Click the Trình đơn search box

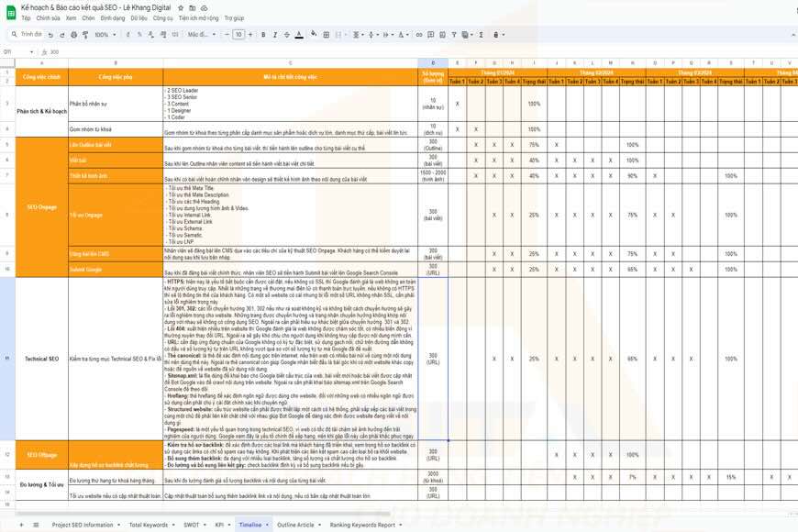27,34
